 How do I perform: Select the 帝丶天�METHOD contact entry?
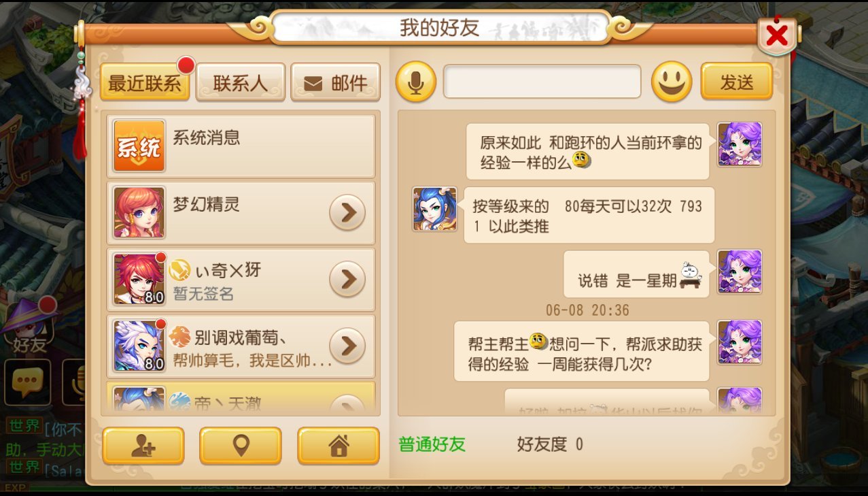point(241,398)
